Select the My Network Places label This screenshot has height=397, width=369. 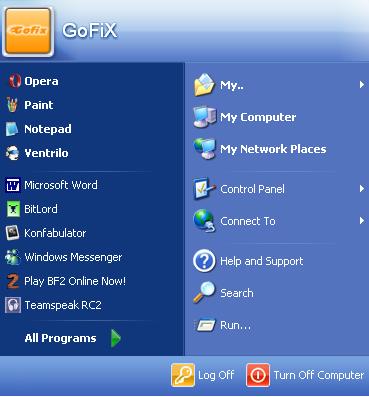tap(273, 149)
